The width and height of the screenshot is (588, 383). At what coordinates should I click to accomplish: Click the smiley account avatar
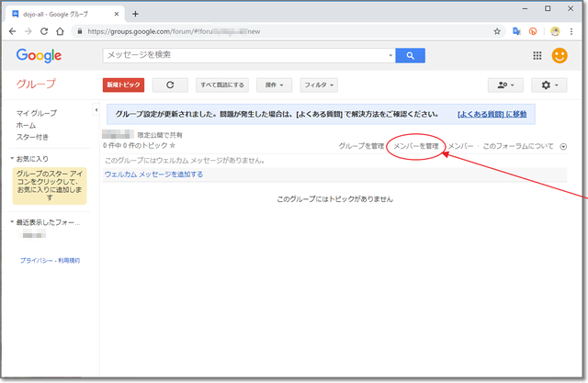[560, 56]
